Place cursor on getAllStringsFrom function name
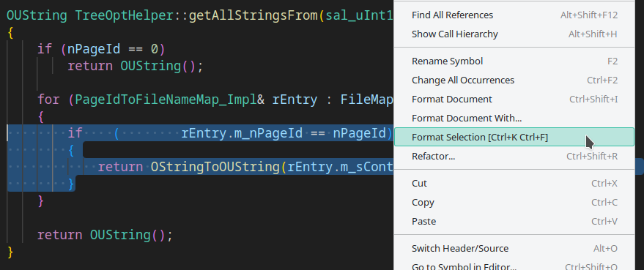Image resolution: width=644 pixels, height=270 pixels. pyautogui.click(x=253, y=15)
